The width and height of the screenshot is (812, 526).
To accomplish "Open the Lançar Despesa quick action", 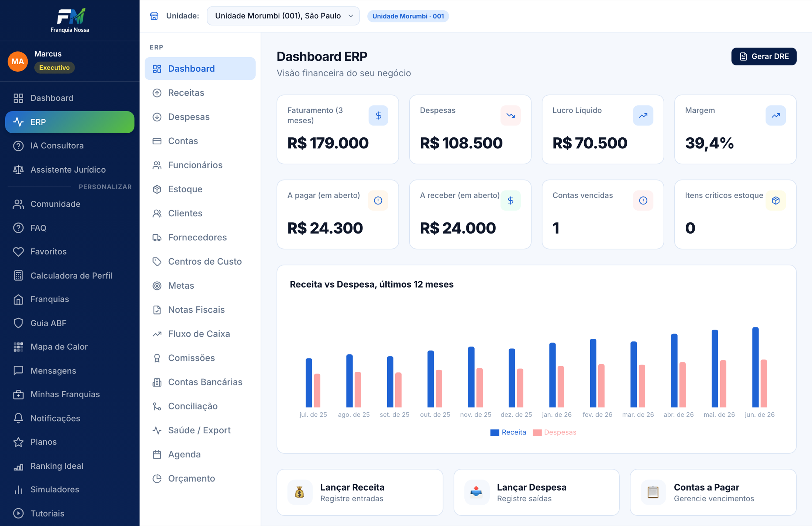I will pyautogui.click(x=536, y=492).
